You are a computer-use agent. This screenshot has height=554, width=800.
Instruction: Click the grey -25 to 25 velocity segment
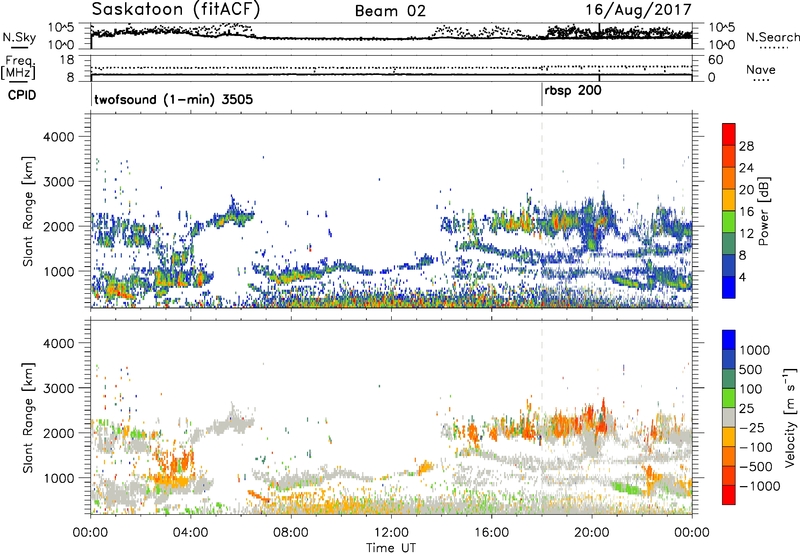(x=729, y=418)
